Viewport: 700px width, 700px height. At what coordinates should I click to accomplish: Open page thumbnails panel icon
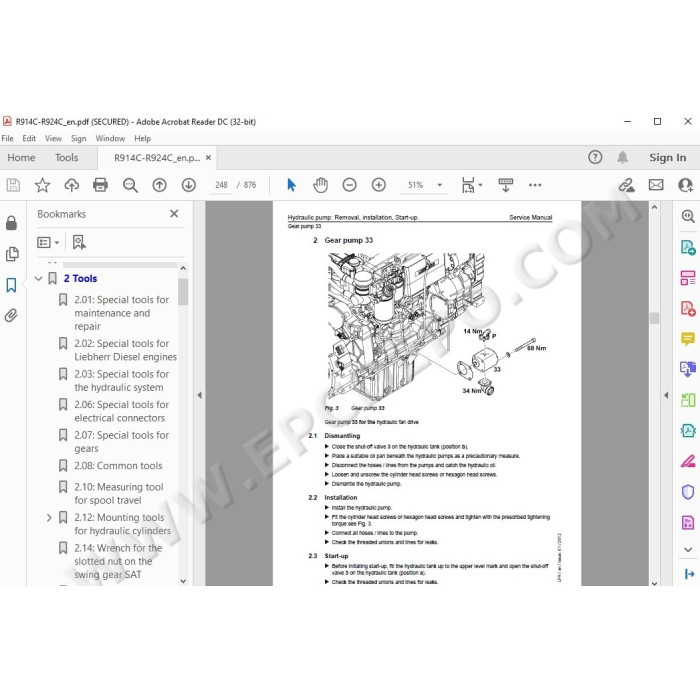click(x=12, y=254)
